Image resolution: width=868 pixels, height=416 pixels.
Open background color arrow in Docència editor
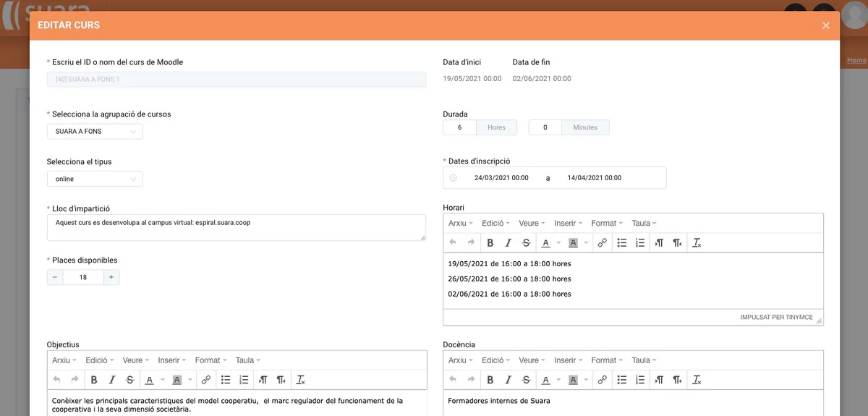[585, 380]
